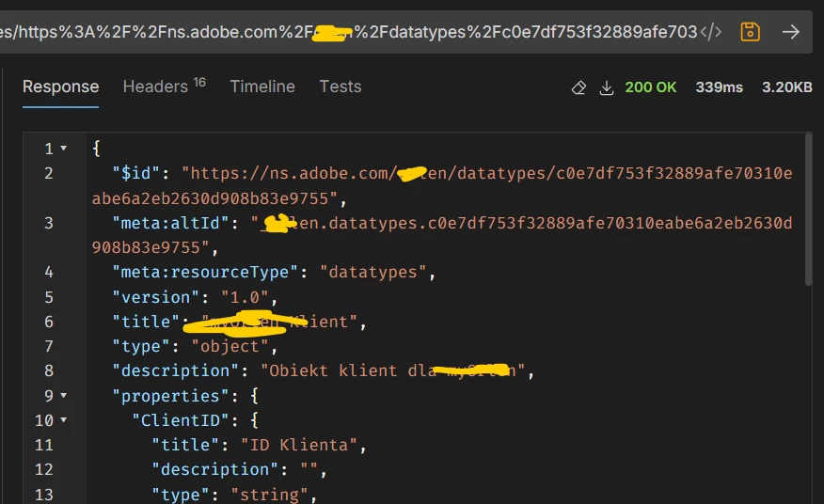This screenshot has height=504, width=824.
Task: Select the "1.0" version value
Action: pos(245,297)
